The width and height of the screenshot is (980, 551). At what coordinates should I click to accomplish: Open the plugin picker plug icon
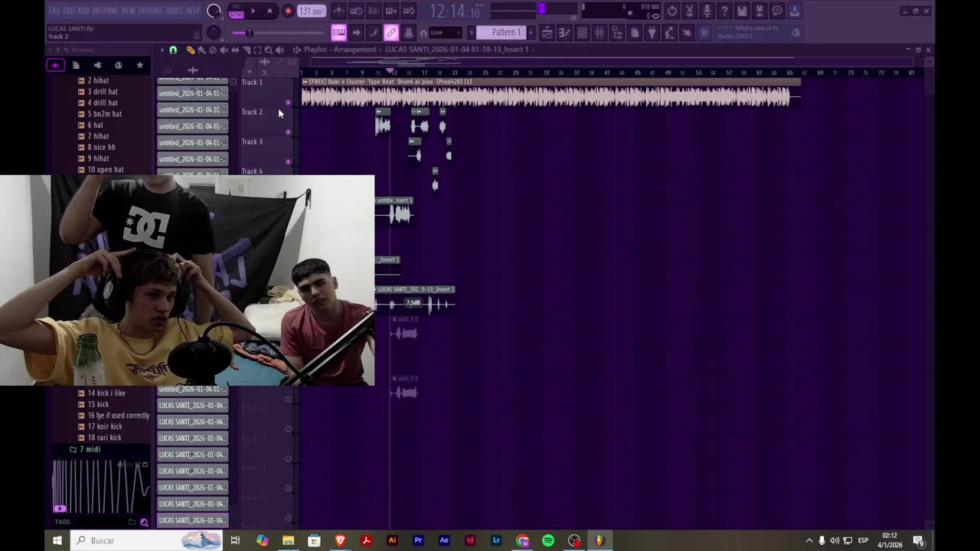652,32
